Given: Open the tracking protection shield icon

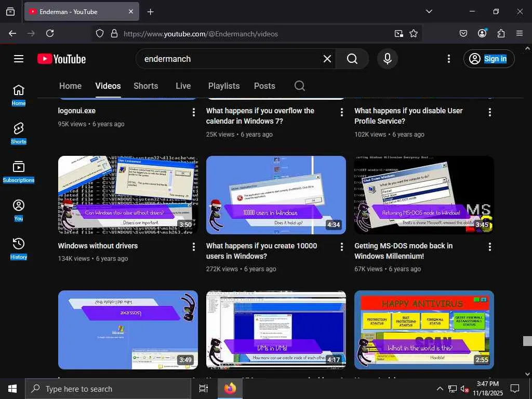Looking at the screenshot, I should [99, 33].
